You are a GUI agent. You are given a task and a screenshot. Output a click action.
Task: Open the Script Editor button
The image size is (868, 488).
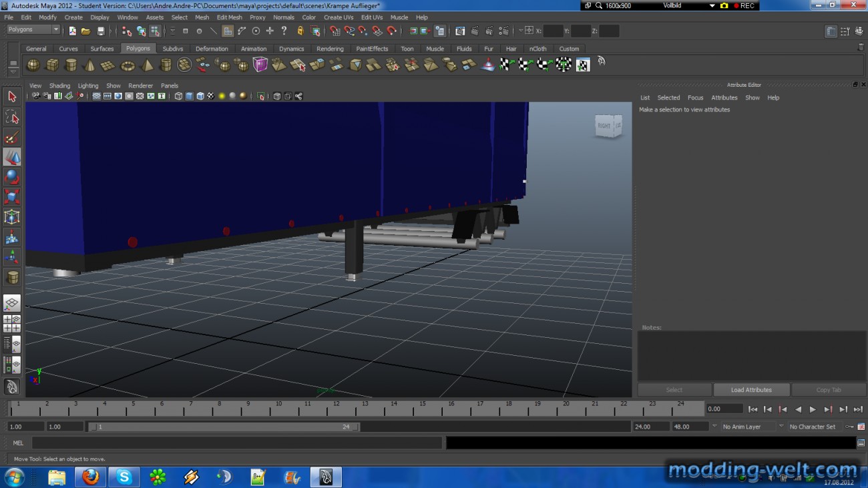861,443
